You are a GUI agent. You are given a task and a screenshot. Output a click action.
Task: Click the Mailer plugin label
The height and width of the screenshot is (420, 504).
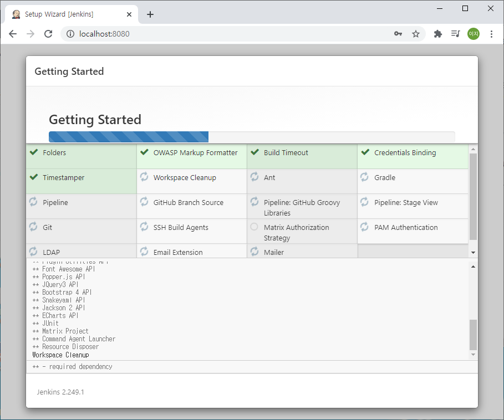click(274, 252)
